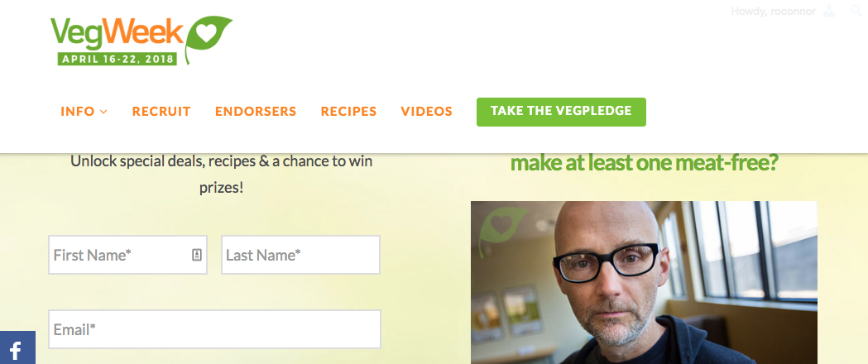Click the VegWeek logo
Image resolution: width=868 pixels, height=364 pixels.
click(141, 41)
